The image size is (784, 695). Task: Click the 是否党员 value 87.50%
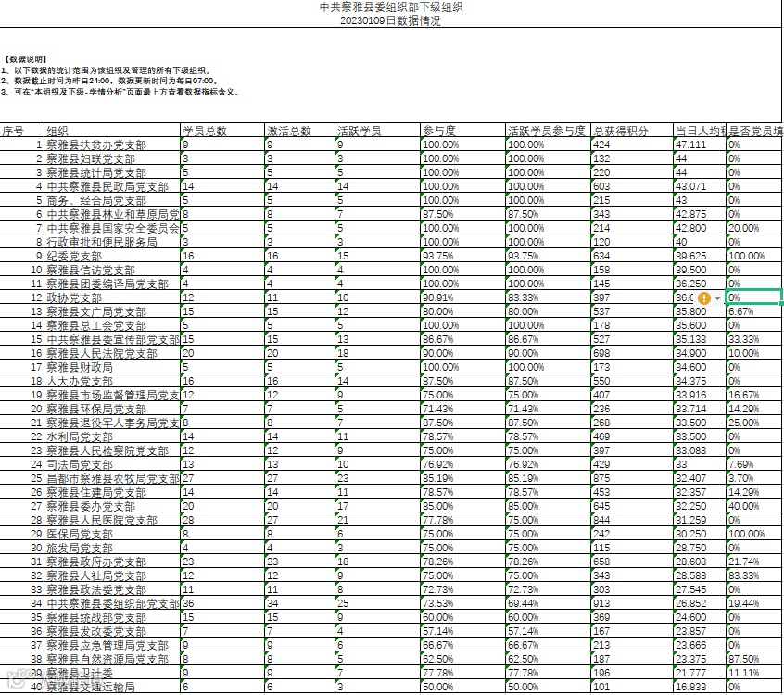pyautogui.click(x=755, y=659)
